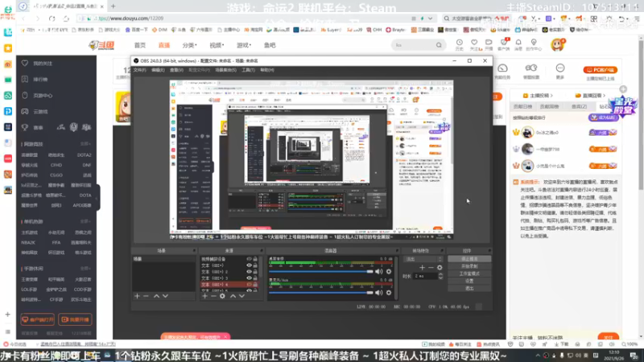Viewport: 644px width, 362px height.
Task: Toggle lock on 文本 (GDI+) 3 source
Action: coord(255,278)
